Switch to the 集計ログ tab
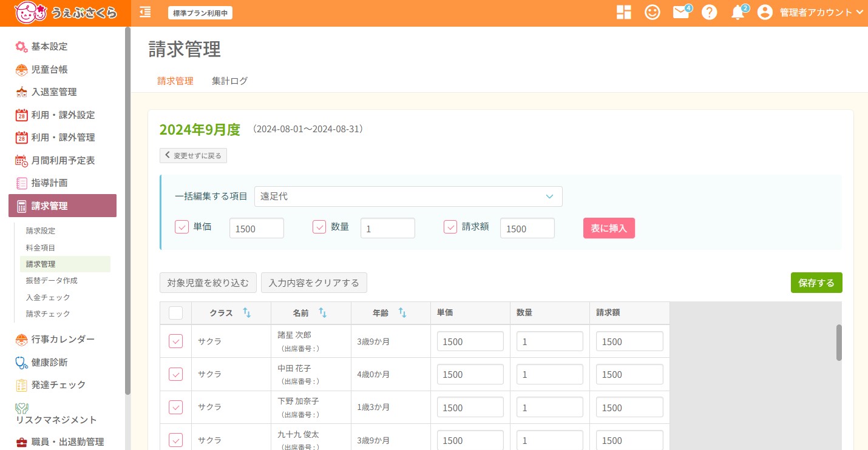 (229, 81)
